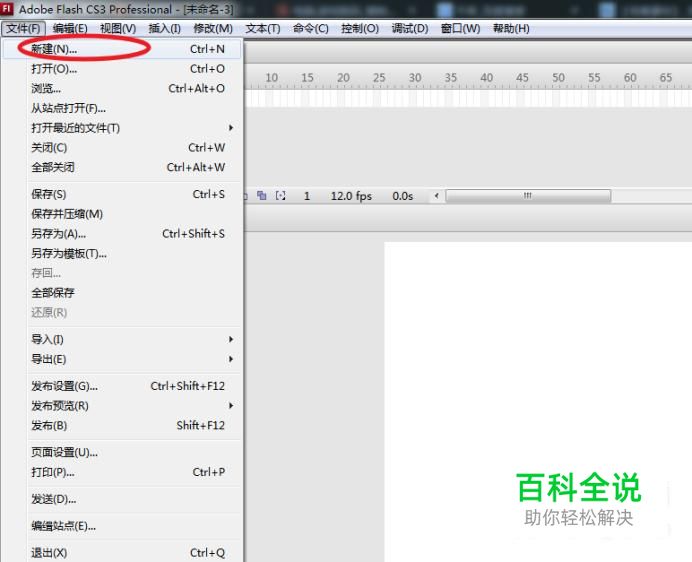Choose 另存为(A)... entry
692x562 pixels.
point(122,234)
